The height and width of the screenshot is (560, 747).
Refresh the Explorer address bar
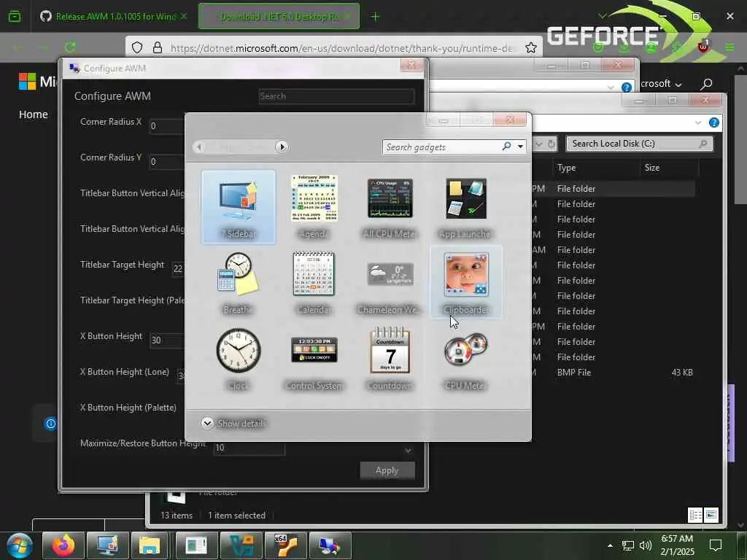551,144
